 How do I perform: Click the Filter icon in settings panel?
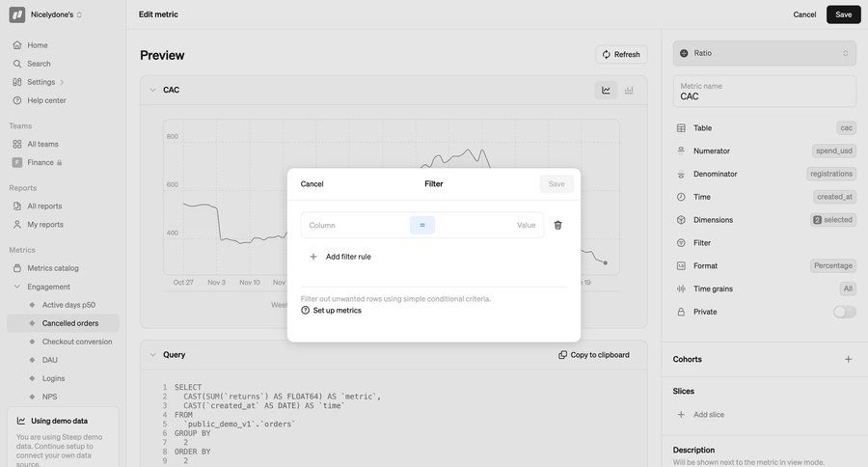pyautogui.click(x=681, y=242)
